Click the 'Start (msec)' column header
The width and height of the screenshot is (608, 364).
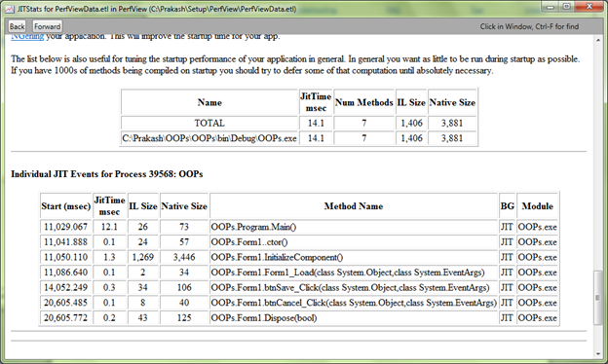coord(65,206)
